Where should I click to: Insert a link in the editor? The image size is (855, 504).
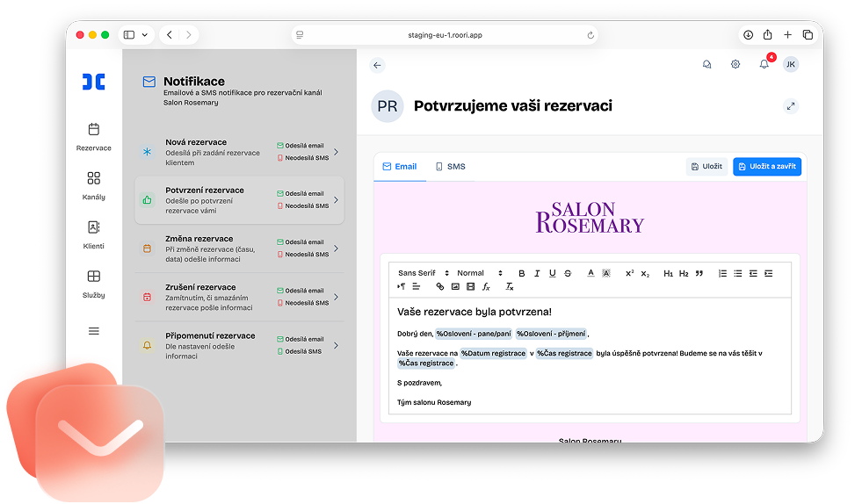[440, 286]
